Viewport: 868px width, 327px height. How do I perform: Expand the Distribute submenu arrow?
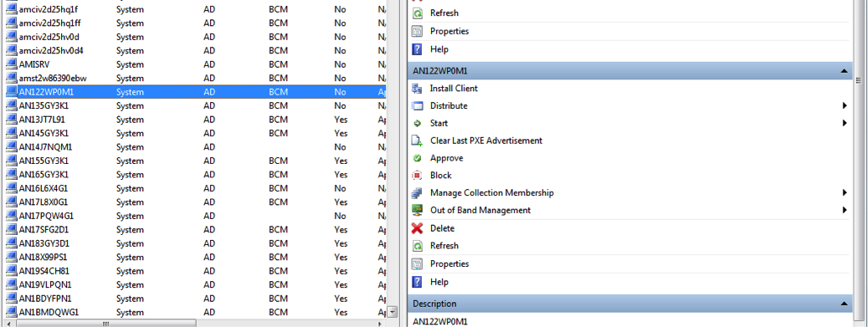[845, 105]
